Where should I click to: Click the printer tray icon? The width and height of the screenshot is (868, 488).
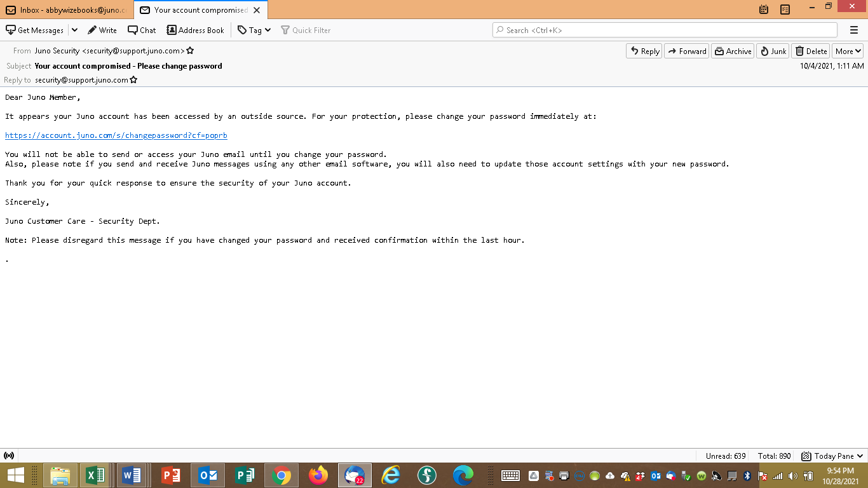point(564,475)
